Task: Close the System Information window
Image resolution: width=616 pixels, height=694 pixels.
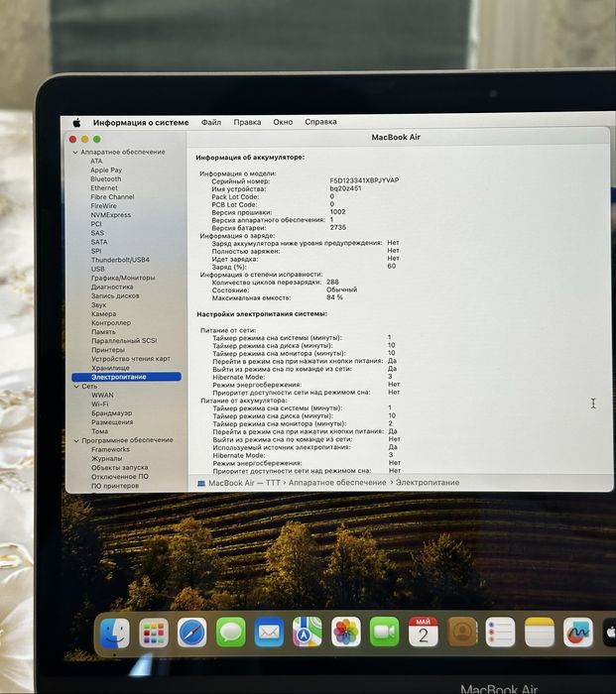Action: click(x=73, y=140)
